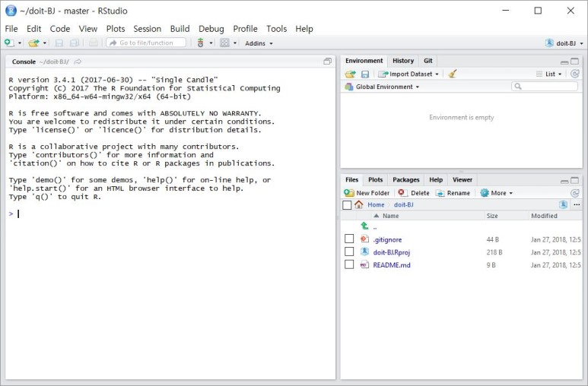Click the doit-BJ breadcrumb link

pyautogui.click(x=403, y=205)
